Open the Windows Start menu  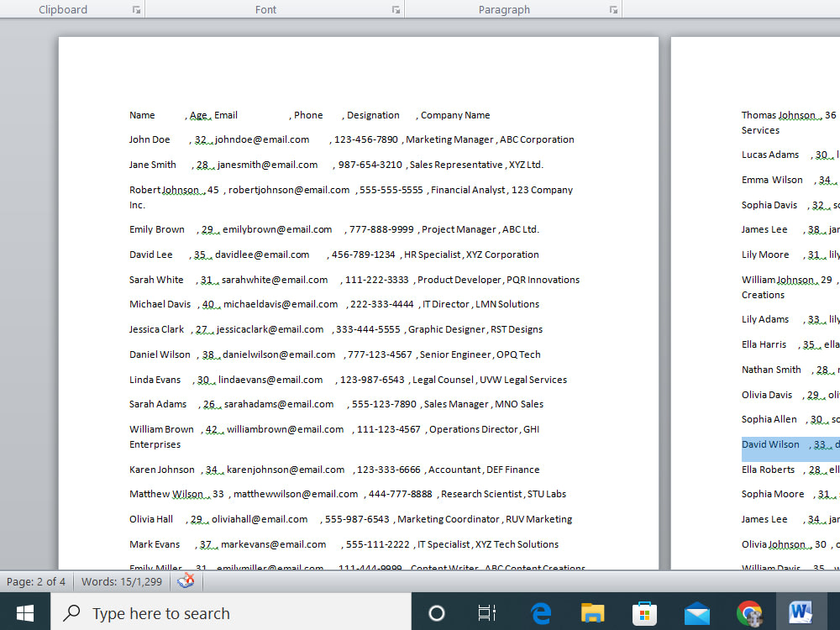coord(25,612)
